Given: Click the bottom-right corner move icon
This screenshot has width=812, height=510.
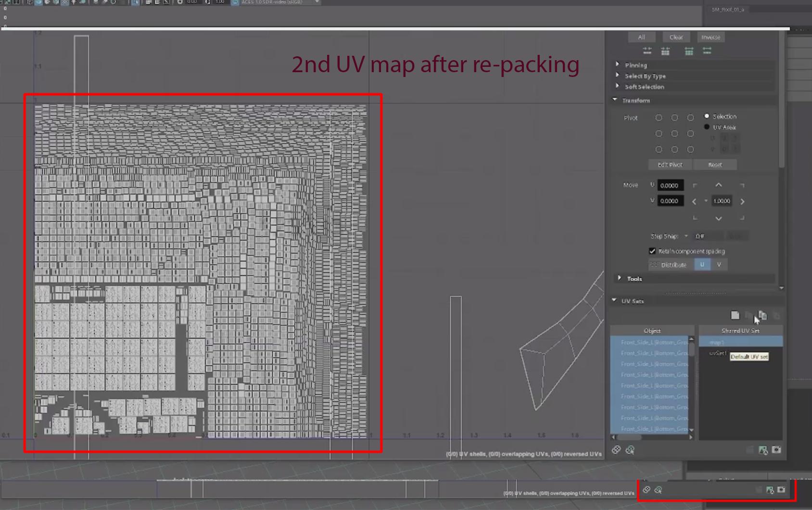Looking at the screenshot, I should pyautogui.click(x=742, y=218).
